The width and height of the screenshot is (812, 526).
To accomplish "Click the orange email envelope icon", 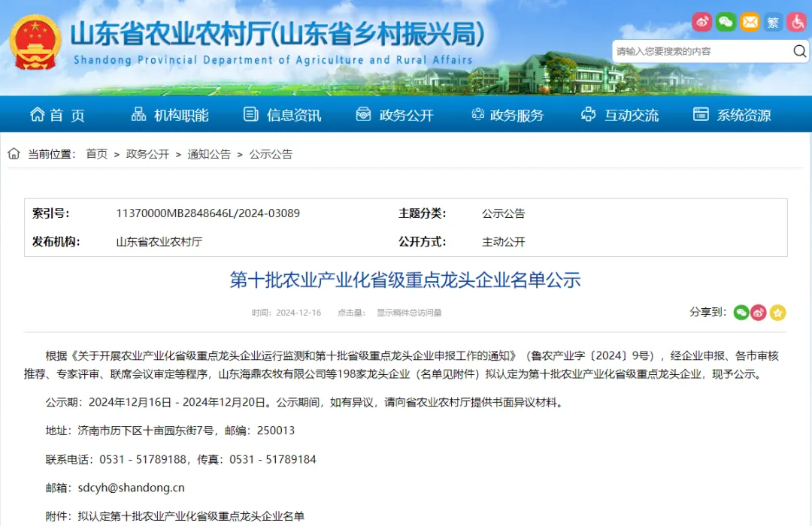I will click(750, 22).
